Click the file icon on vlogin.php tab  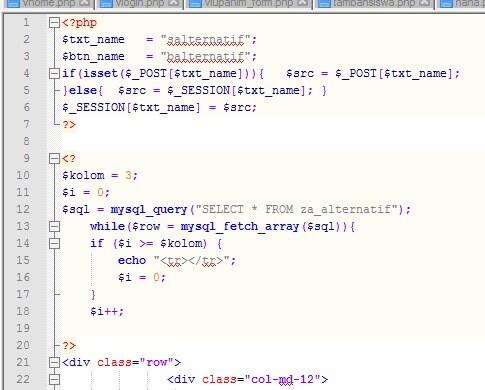click(106, 4)
